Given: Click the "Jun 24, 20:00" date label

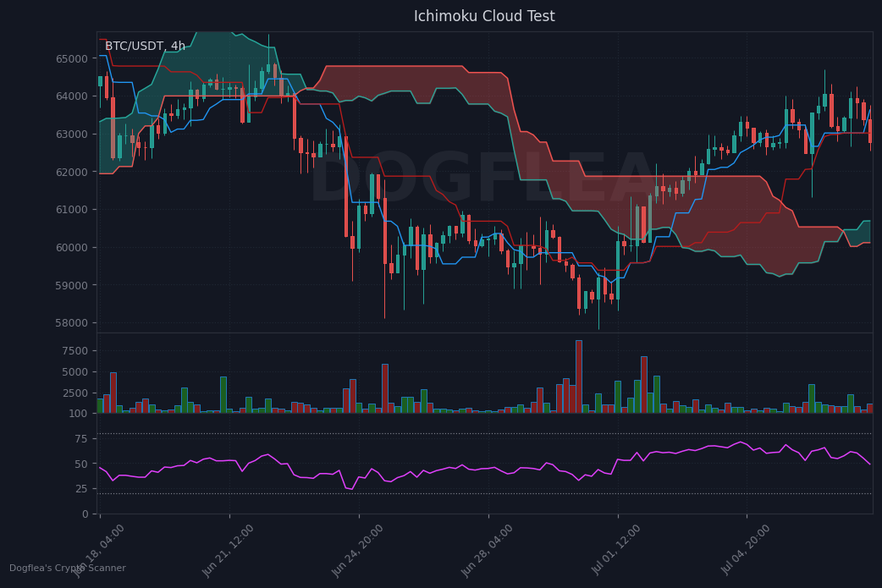Looking at the screenshot, I should (357, 551).
